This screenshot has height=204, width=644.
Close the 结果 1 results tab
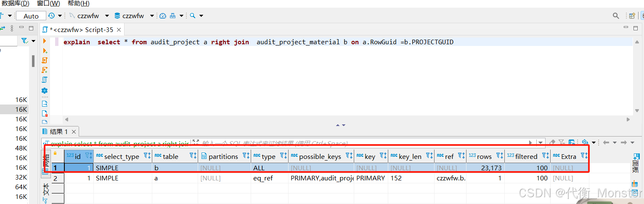tap(74, 132)
